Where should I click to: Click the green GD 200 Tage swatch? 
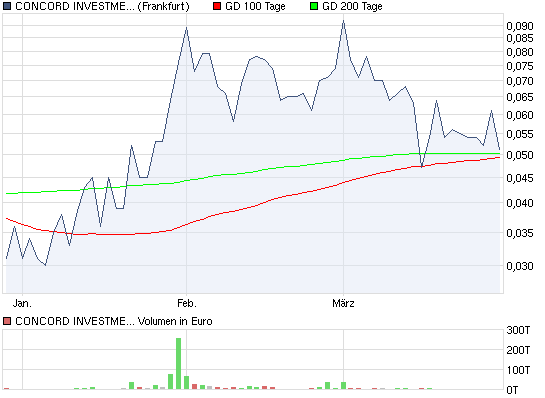[x=314, y=6]
